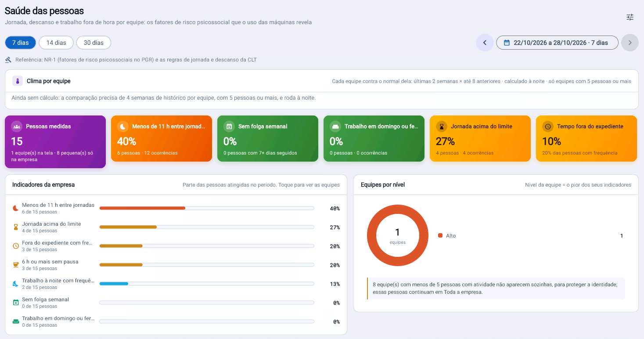Click the Equipes por nível panel heading
This screenshot has height=339, width=644.
pyautogui.click(x=383, y=185)
